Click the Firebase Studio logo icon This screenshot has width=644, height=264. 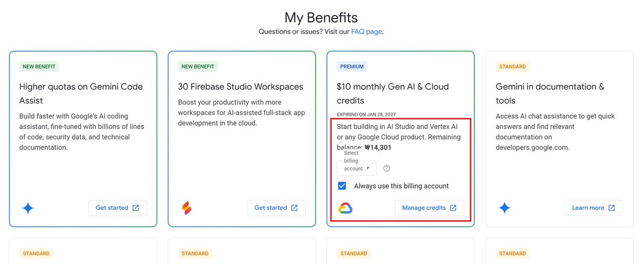pos(187,208)
